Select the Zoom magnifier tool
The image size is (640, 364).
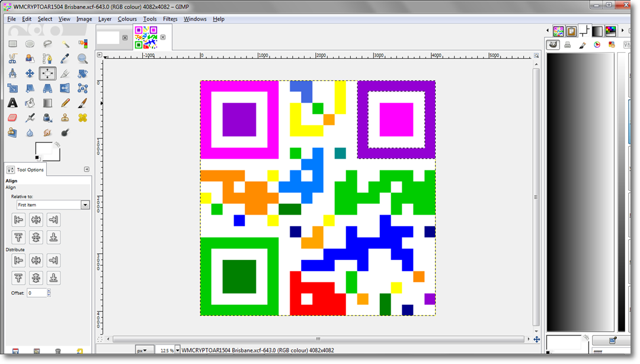pyautogui.click(x=82, y=59)
